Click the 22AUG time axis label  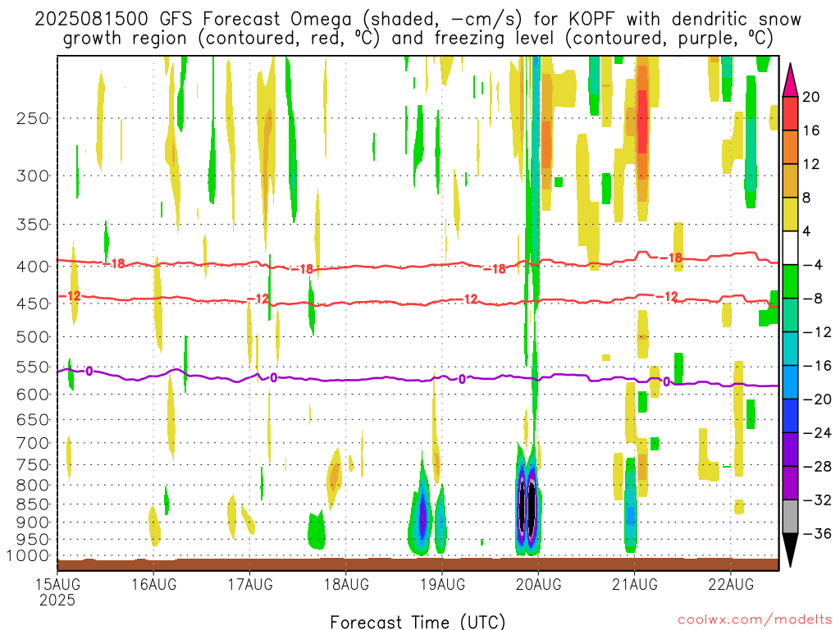[x=731, y=584]
